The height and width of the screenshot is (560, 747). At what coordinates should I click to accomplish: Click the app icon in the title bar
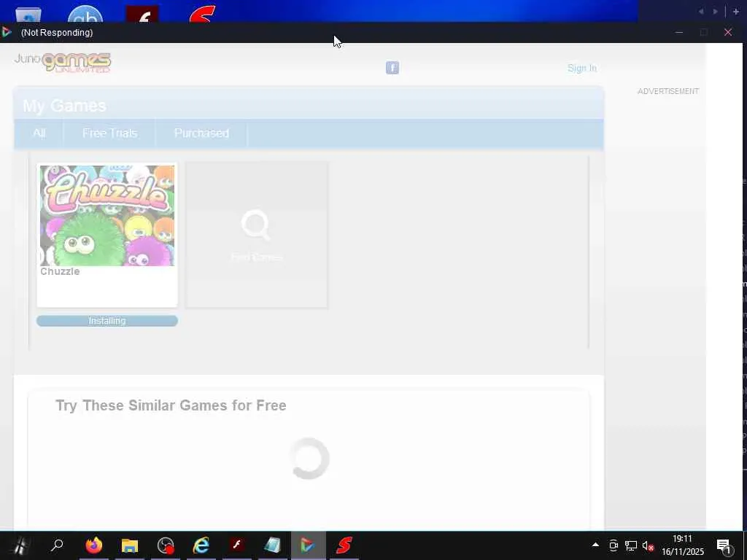click(7, 32)
